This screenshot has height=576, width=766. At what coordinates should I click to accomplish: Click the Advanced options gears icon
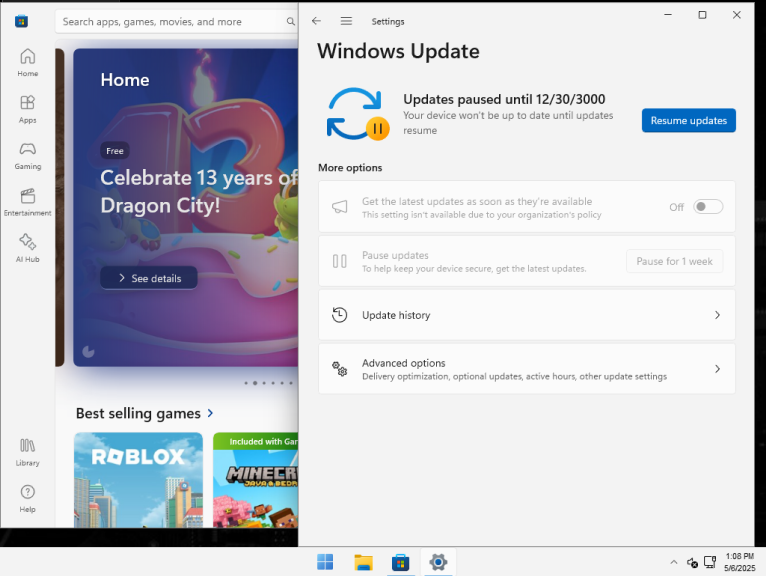340,369
